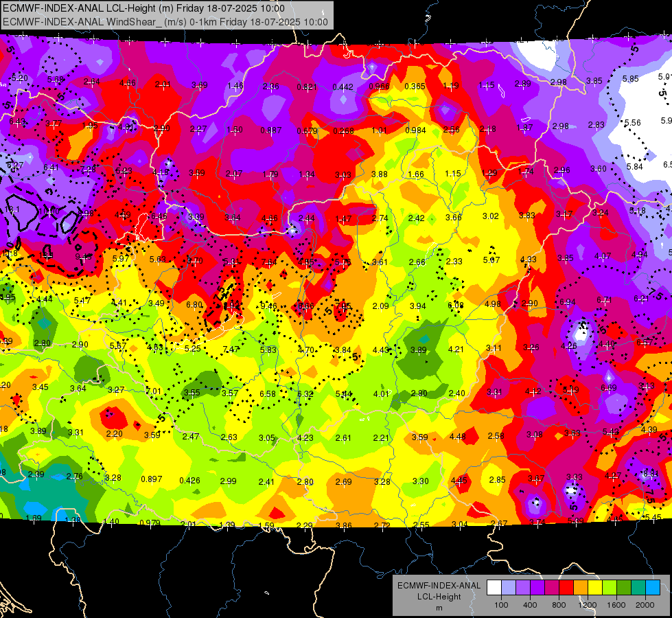
Task: Click the wind shear value 0.426
Action: 189,480
